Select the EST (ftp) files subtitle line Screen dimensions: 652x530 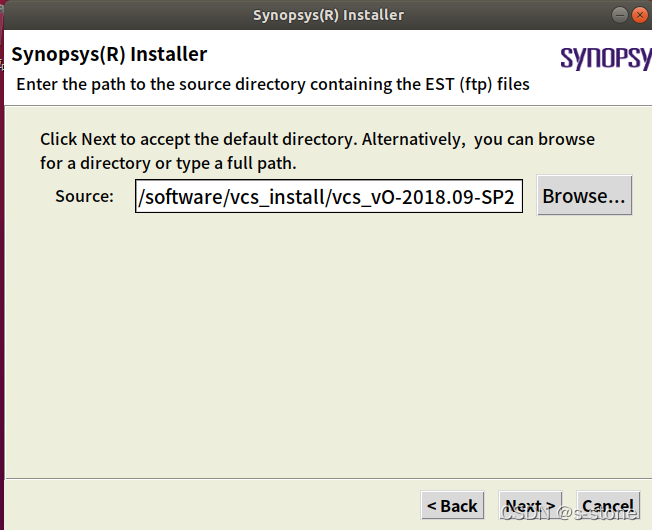273,84
